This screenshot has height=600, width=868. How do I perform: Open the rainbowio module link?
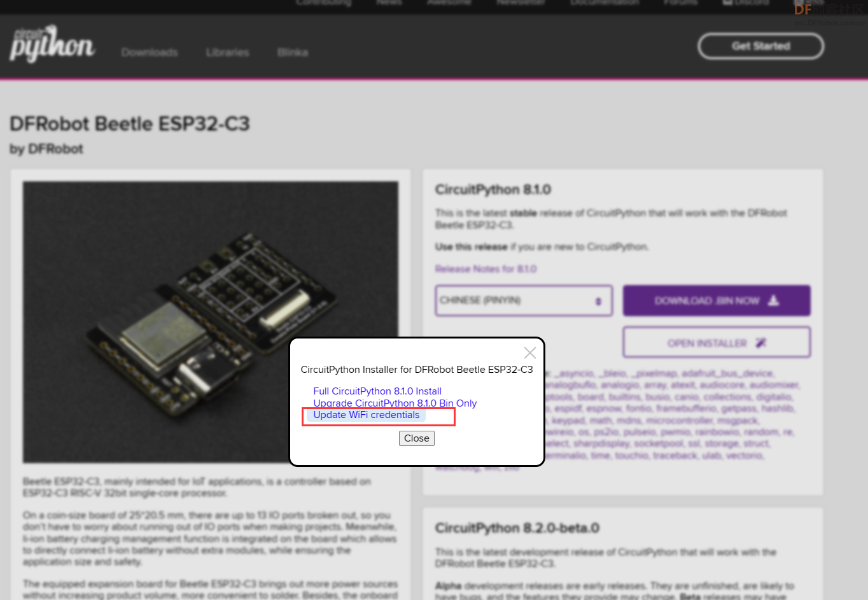click(717, 432)
